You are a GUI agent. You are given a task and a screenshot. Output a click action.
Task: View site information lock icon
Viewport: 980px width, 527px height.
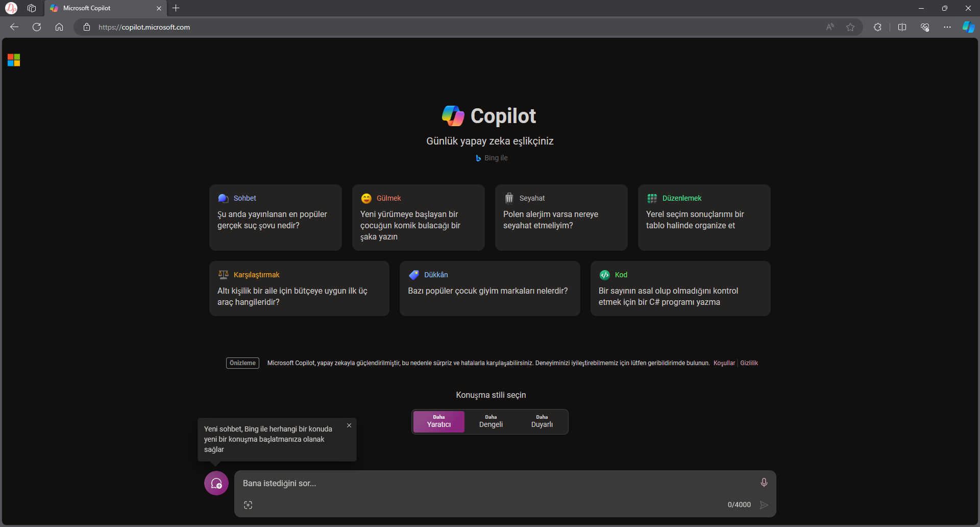pyautogui.click(x=87, y=27)
